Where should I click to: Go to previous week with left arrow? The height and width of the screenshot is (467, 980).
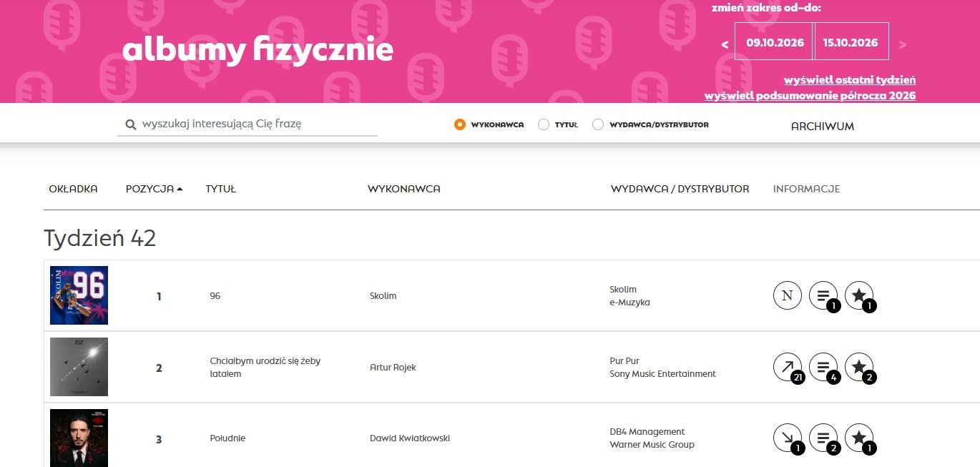(x=725, y=44)
